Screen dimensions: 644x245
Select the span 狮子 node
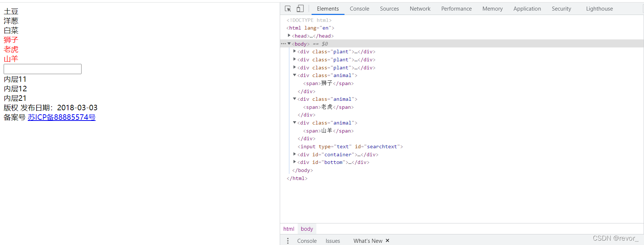(x=328, y=83)
